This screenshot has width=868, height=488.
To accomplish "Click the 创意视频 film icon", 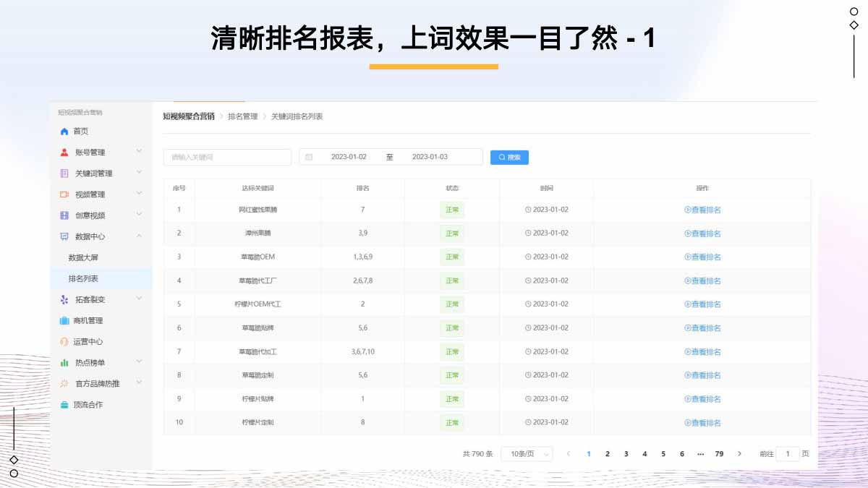I will (64, 215).
